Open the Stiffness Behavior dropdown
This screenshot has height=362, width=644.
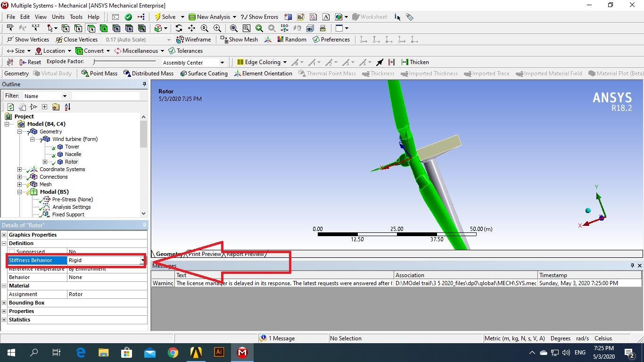tap(142, 260)
